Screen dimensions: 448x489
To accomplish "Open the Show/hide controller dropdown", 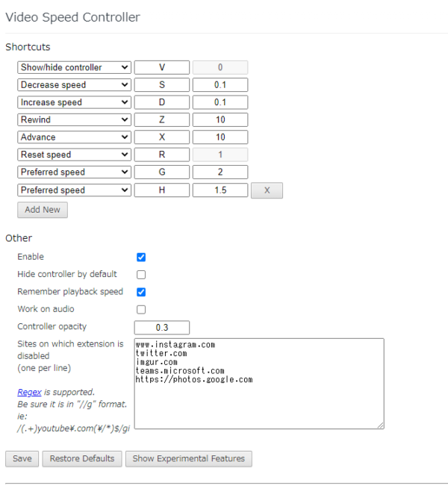I will [x=74, y=68].
